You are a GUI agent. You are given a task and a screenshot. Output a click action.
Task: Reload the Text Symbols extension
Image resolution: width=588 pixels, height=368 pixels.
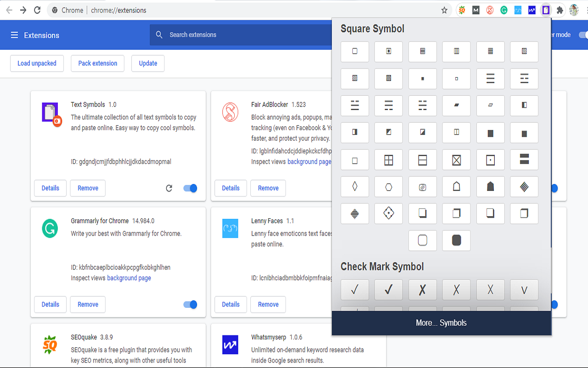click(169, 188)
